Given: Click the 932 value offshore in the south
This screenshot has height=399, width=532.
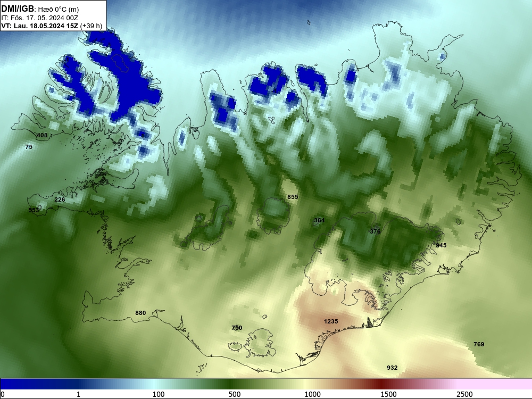Looking at the screenshot, I should (392, 368).
